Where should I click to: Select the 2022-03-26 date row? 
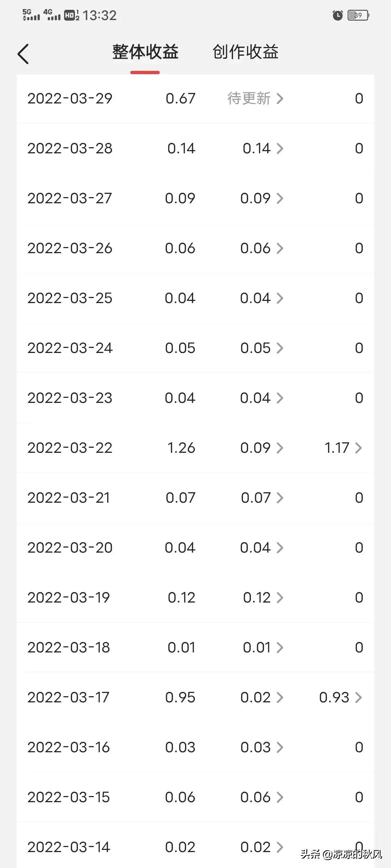pyautogui.click(x=70, y=248)
